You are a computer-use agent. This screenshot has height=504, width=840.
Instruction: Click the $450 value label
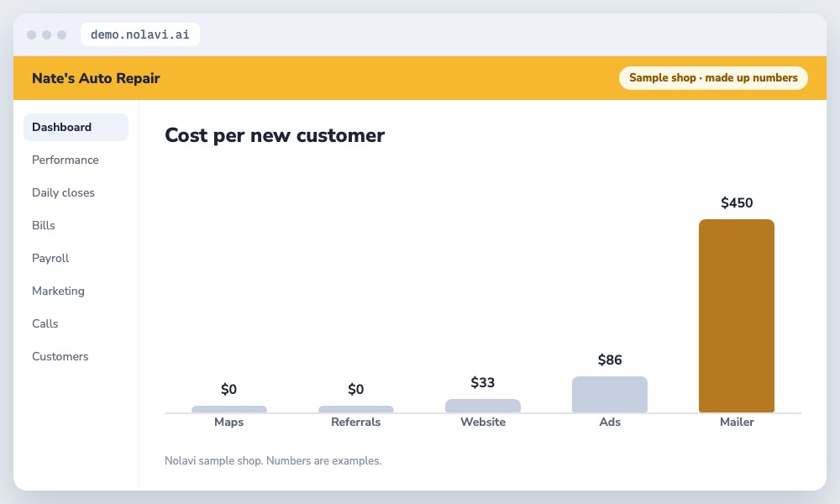[737, 202]
